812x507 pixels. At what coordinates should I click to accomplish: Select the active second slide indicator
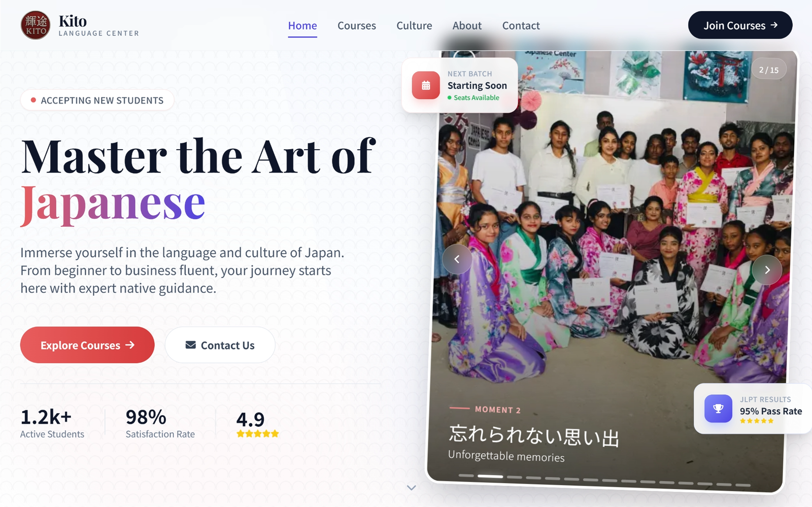(x=490, y=477)
